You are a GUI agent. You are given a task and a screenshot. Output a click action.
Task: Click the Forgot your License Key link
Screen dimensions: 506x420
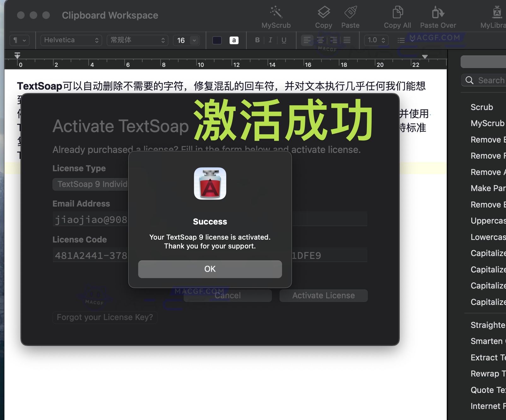(105, 317)
